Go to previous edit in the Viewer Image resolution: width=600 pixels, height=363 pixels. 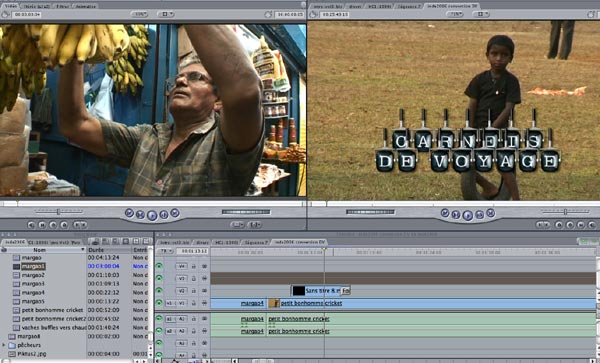coord(129,213)
